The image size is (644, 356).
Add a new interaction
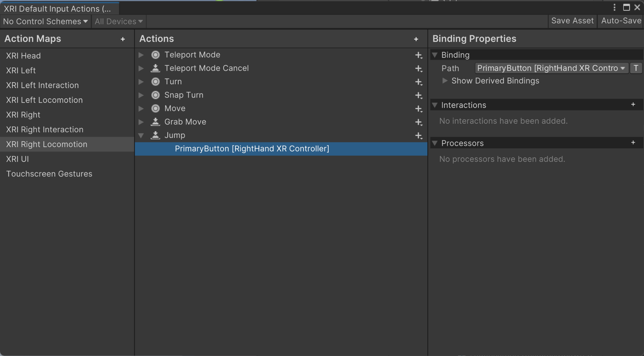click(633, 104)
